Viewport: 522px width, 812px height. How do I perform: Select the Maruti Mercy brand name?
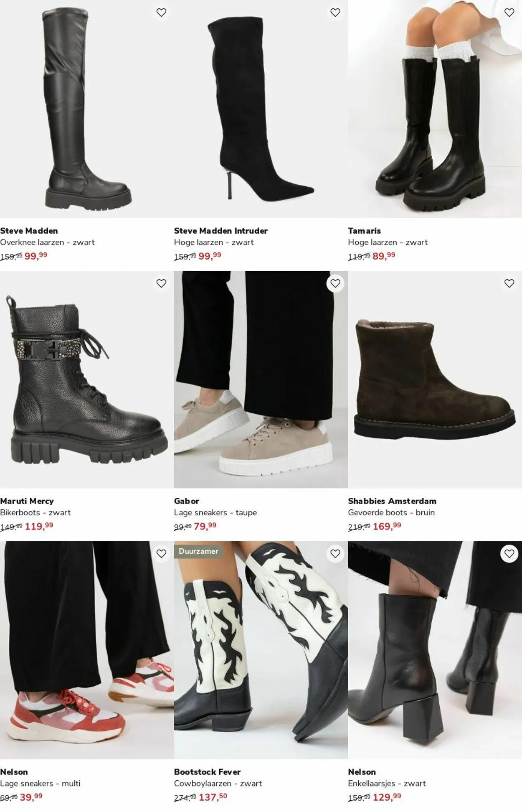27,501
